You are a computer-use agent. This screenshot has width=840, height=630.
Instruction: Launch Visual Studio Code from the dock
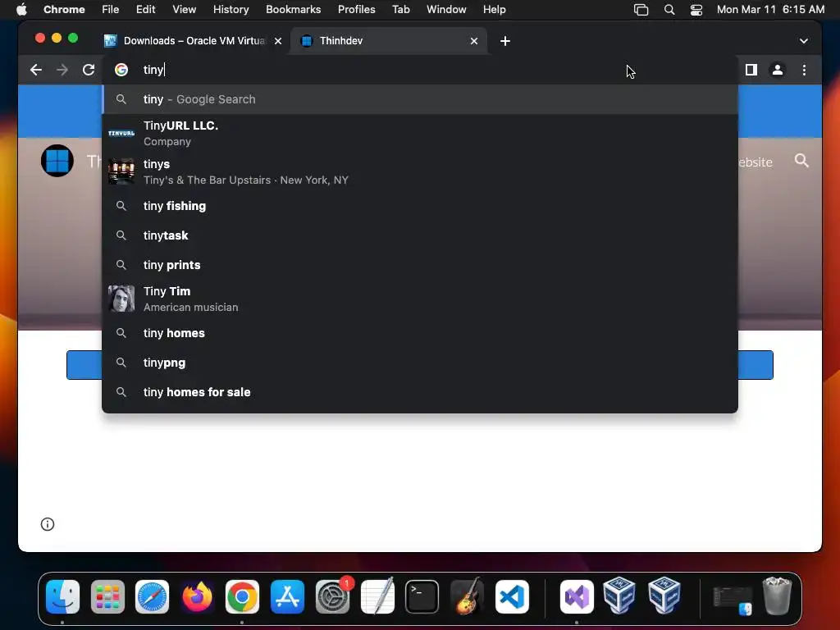[512, 596]
